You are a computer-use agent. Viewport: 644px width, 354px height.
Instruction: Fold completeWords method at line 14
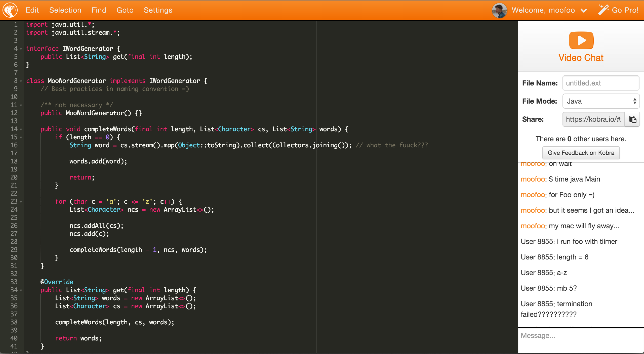(21, 129)
